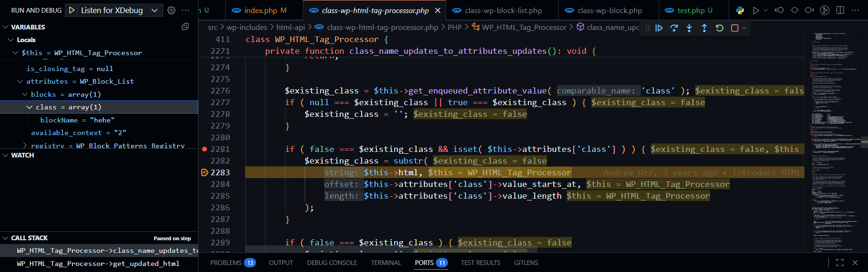The height and width of the screenshot is (272, 868).
Task: Start debugging with the green play button
Action: click(x=71, y=10)
